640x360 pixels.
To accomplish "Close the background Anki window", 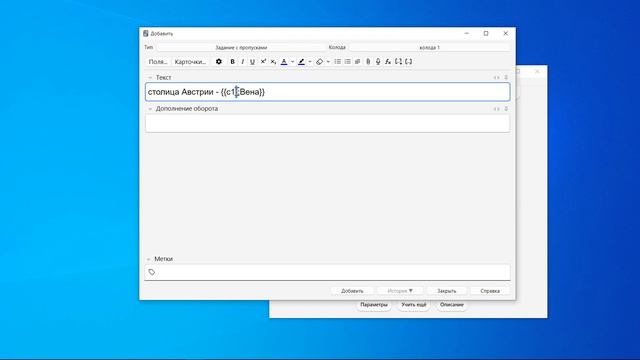I will pos(537,71).
